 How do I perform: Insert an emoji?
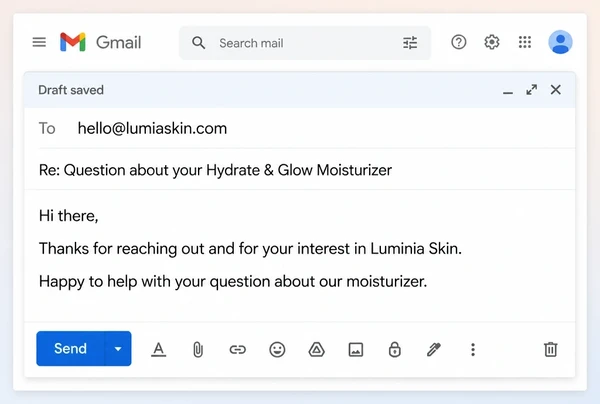pyautogui.click(x=277, y=350)
